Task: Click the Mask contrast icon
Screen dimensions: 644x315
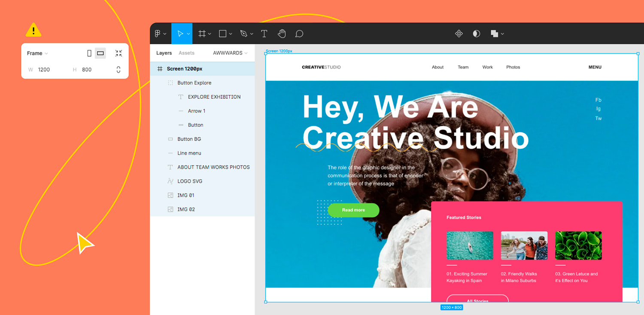Action: coord(476,34)
